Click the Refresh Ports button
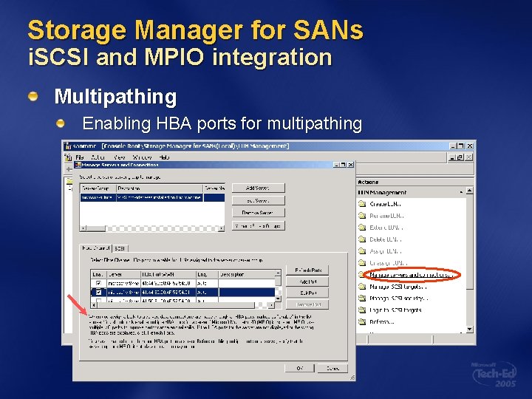Image resolution: width=532 pixels, height=399 pixels. coord(307,270)
